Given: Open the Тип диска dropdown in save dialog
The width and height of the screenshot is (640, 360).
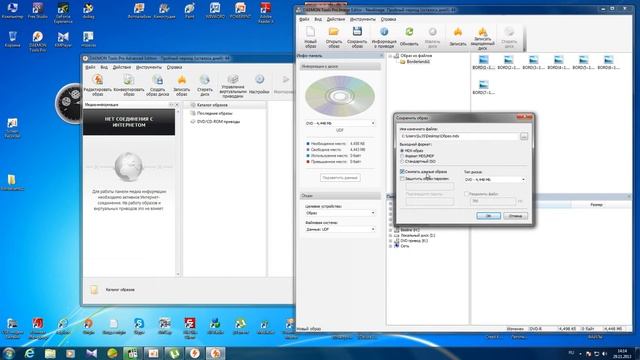Looking at the screenshot, I should (x=495, y=180).
